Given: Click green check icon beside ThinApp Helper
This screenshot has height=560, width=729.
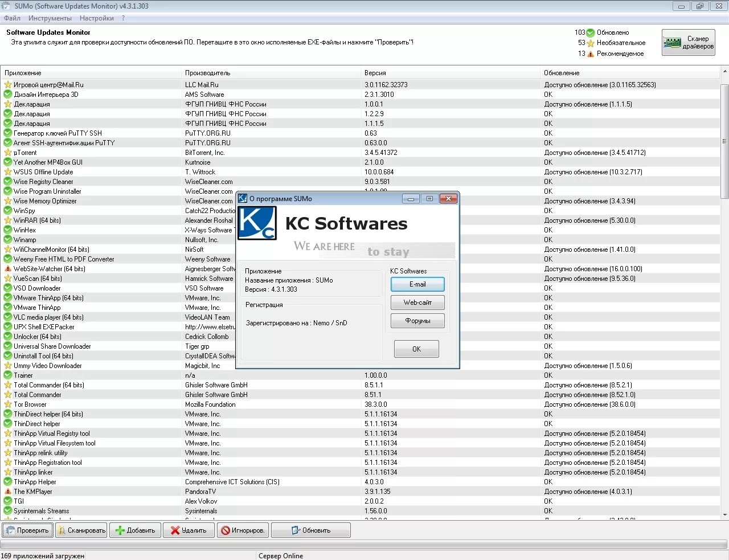Looking at the screenshot, I should pos(8,482).
